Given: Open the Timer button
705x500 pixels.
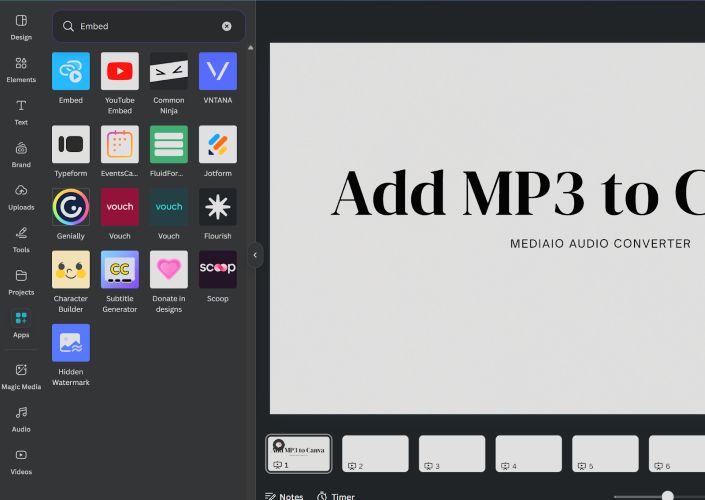Looking at the screenshot, I should (x=335, y=496).
